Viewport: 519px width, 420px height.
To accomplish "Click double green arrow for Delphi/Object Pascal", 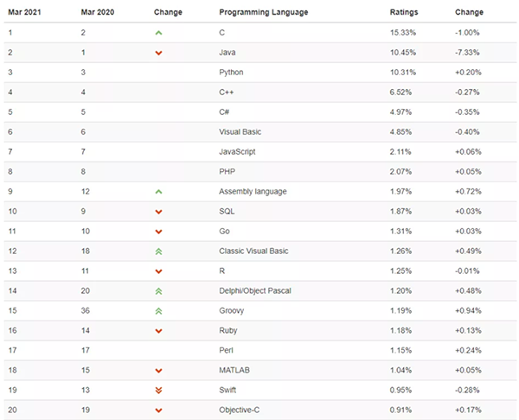I will click(158, 291).
